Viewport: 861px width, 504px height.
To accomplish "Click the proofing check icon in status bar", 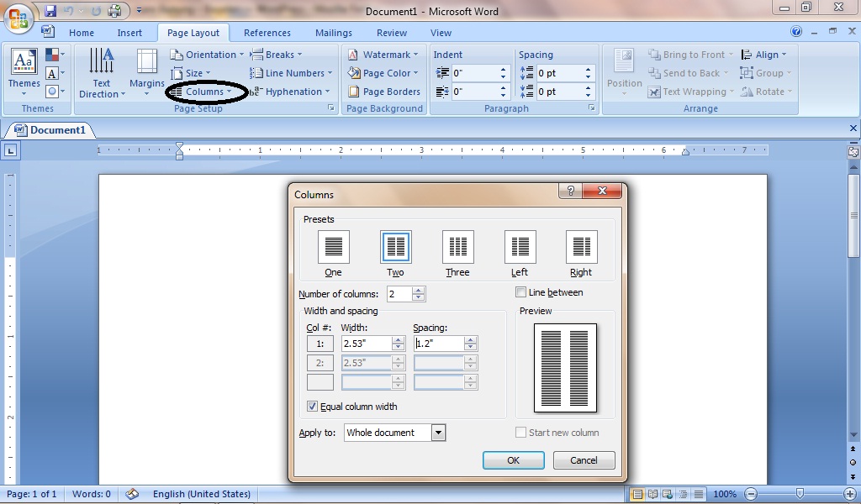I will (x=132, y=494).
